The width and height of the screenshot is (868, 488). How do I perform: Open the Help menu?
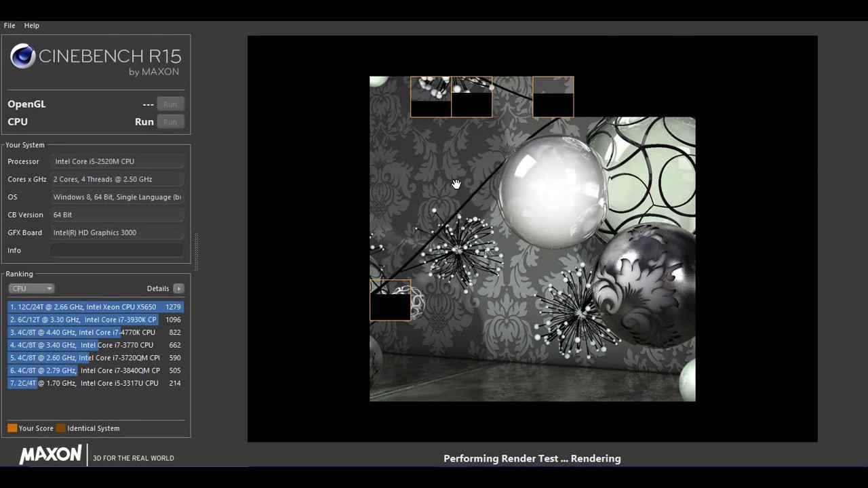point(32,25)
